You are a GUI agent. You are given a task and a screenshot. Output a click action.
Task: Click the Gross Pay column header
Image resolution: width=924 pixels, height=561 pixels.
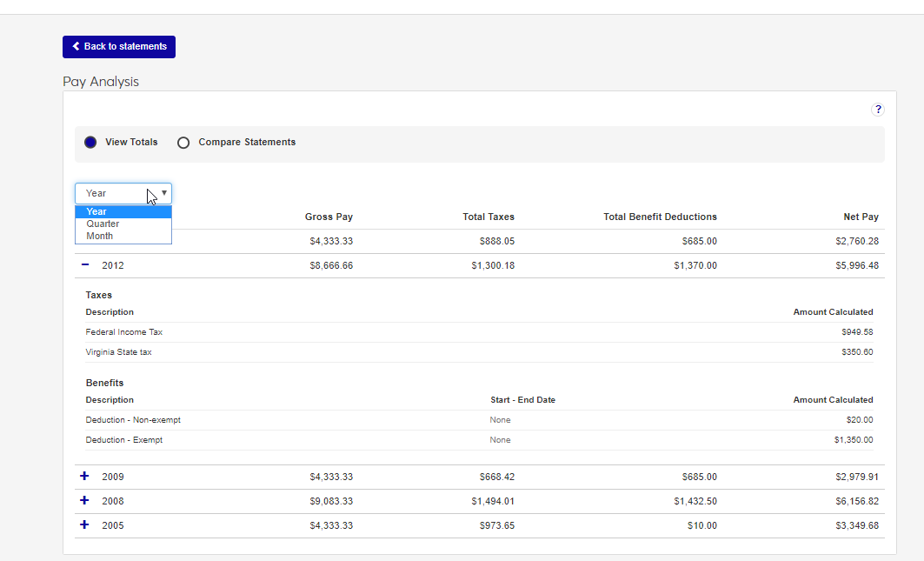(x=329, y=217)
